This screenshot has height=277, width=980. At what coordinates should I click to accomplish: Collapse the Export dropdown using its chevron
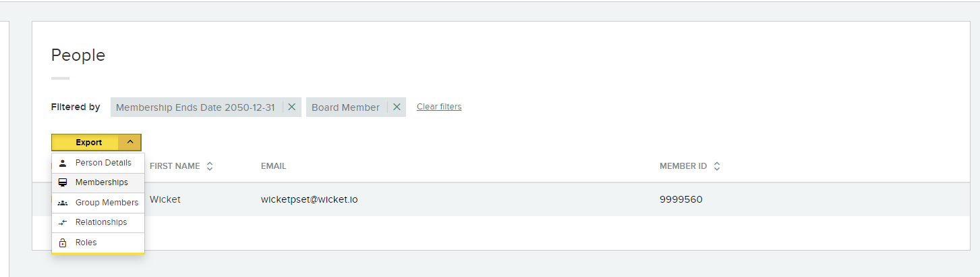tap(129, 142)
